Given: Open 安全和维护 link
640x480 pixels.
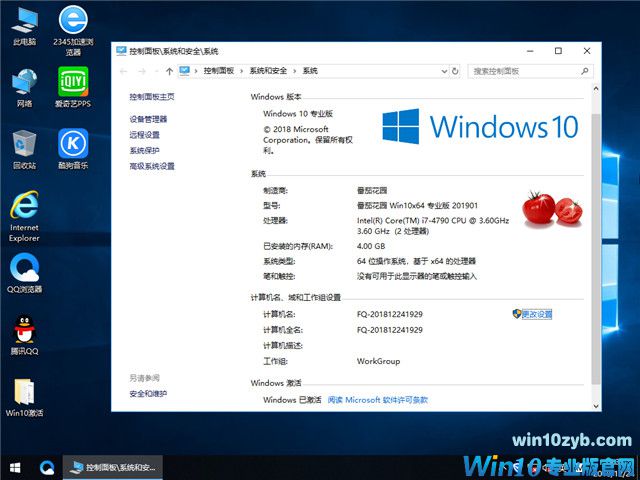Looking at the screenshot, I should pyautogui.click(x=148, y=394).
